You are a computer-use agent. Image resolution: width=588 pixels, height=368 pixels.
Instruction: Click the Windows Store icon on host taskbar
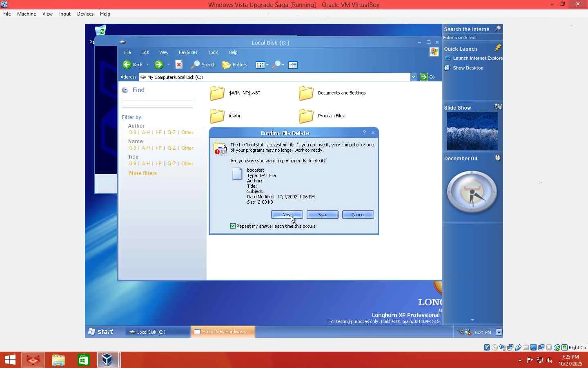[83, 360]
